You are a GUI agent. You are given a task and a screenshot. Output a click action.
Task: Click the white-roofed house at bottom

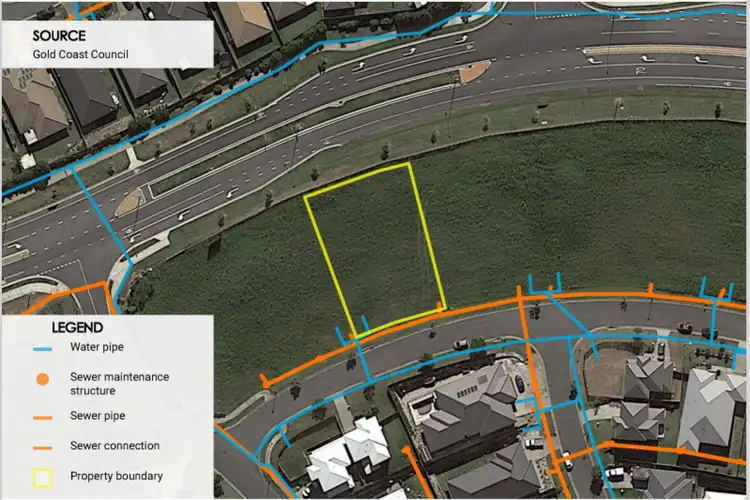[347, 457]
